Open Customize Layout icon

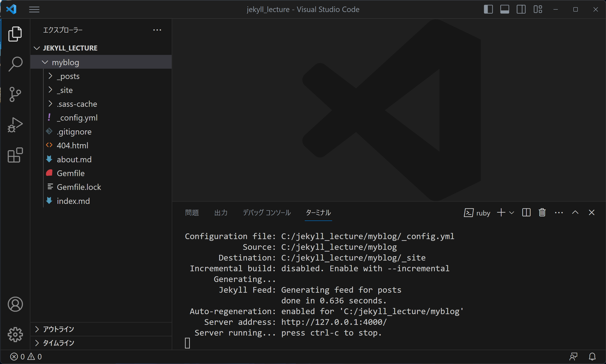tap(538, 9)
